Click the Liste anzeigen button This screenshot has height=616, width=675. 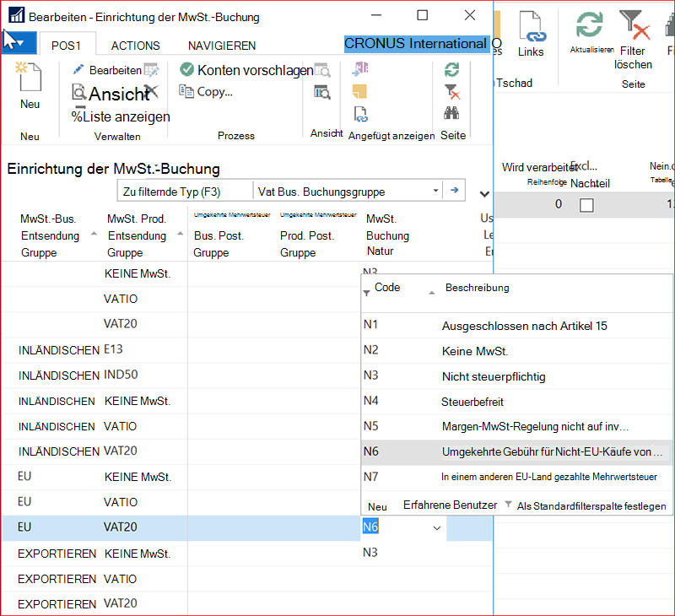coord(121,116)
